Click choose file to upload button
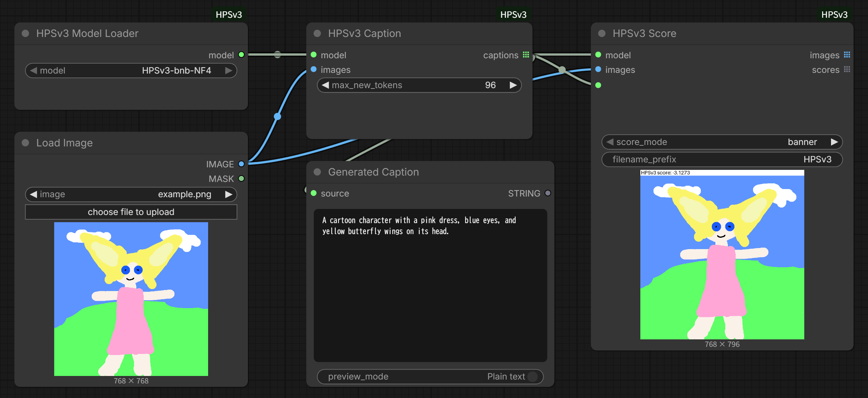The height and width of the screenshot is (398, 868). click(x=131, y=212)
